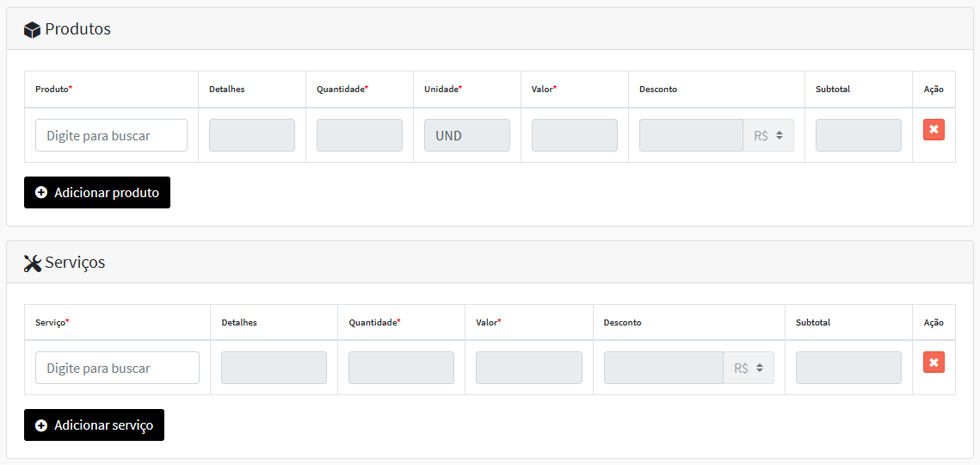Click the Unidade field showing UND
The width and height of the screenshot is (980, 465).
point(467,135)
